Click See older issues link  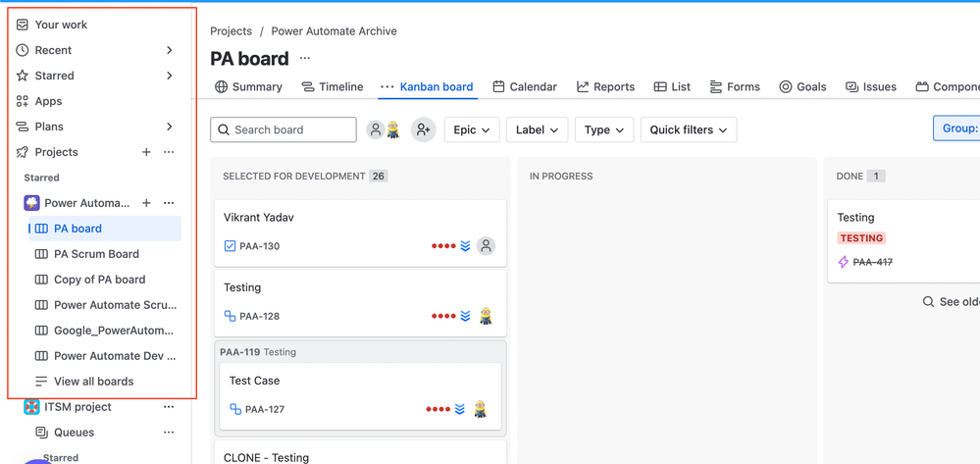952,302
